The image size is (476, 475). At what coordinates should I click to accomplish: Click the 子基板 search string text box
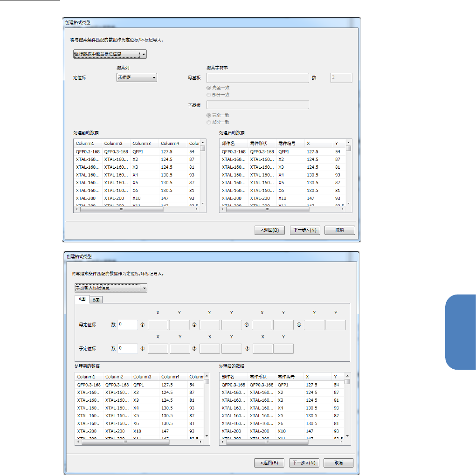257,105
